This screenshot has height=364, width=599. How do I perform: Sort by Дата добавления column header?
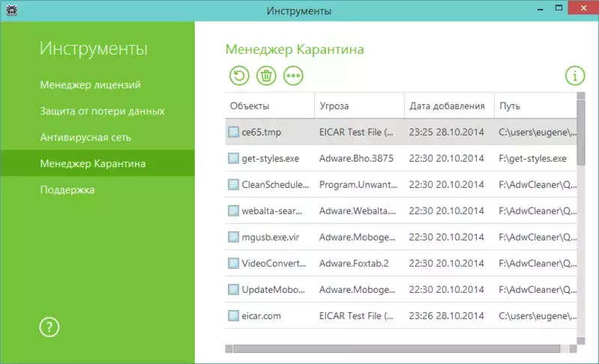pos(449,106)
